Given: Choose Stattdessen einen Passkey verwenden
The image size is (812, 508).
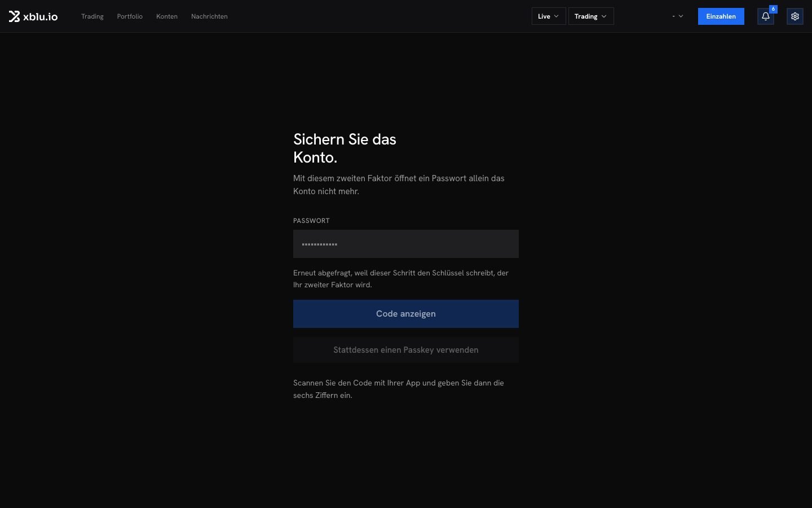Looking at the screenshot, I should coord(406,350).
